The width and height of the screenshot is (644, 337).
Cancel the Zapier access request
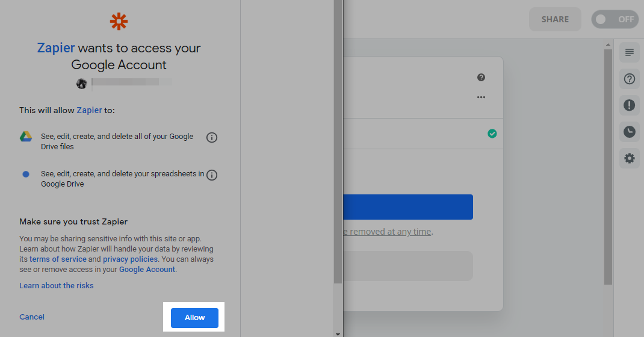[32, 317]
